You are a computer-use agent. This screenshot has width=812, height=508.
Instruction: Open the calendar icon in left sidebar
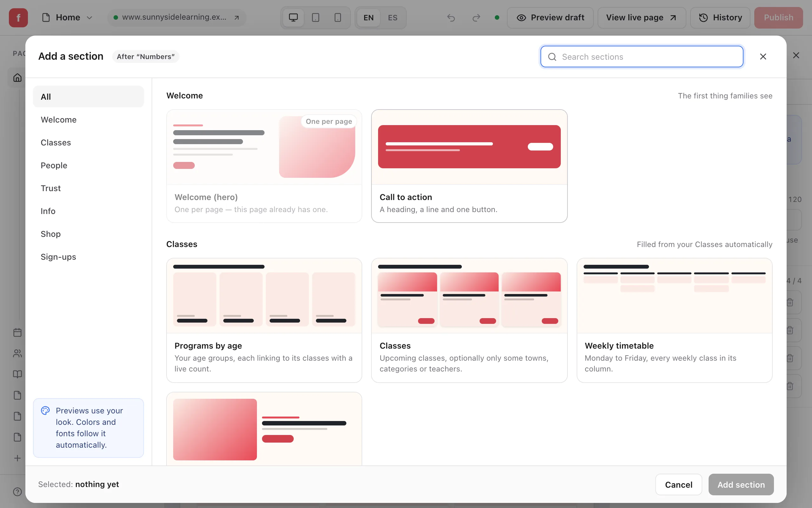[x=17, y=333]
